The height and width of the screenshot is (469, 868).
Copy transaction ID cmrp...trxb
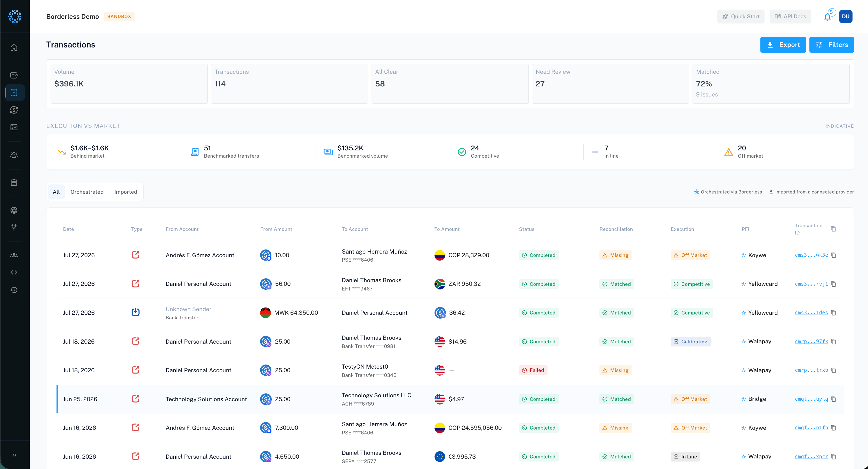pos(833,370)
